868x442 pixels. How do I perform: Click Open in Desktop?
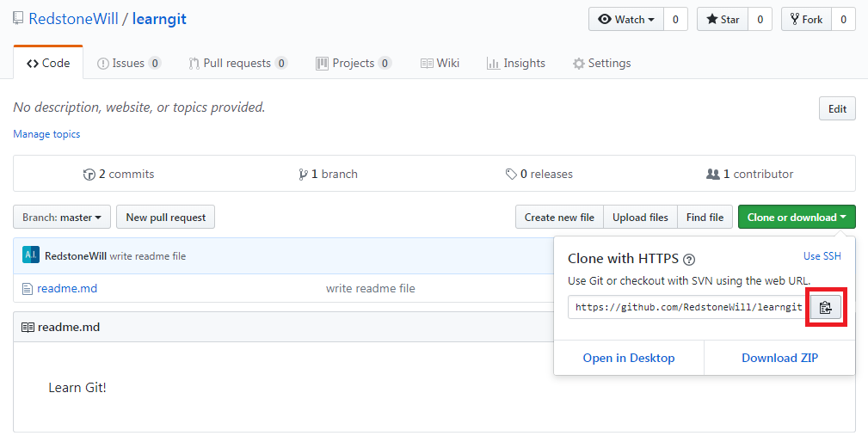click(629, 358)
